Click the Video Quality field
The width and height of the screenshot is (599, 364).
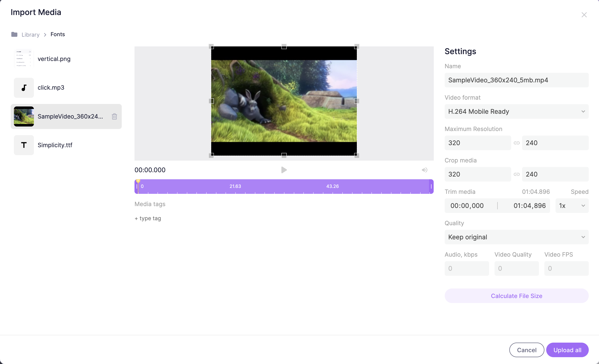point(516,268)
